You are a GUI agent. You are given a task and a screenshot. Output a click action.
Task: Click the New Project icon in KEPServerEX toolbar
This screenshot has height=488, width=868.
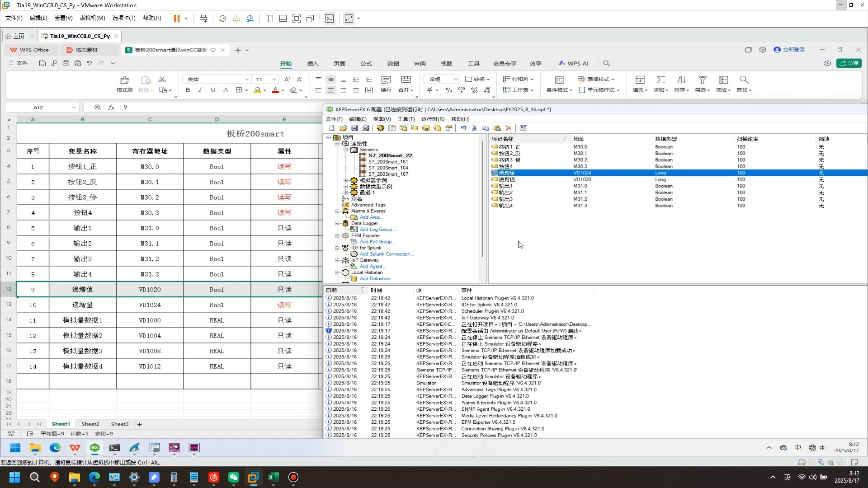pos(332,128)
